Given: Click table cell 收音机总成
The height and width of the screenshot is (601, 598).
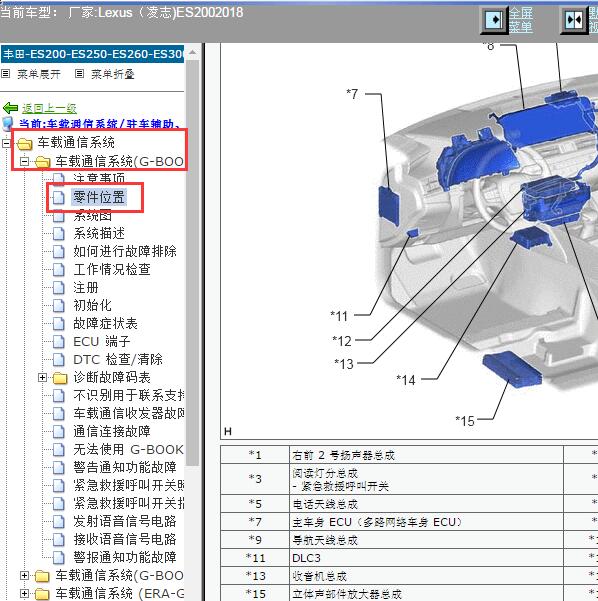Looking at the screenshot, I should [426, 576].
